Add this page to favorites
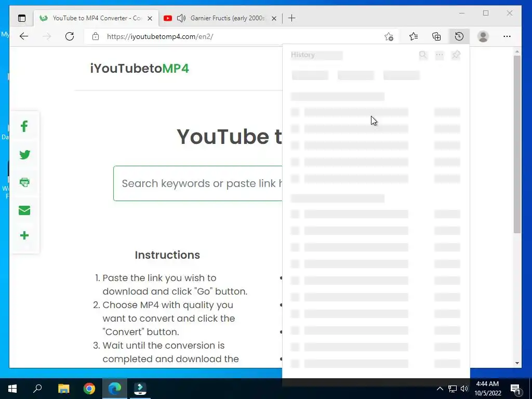532x399 pixels. coord(389,37)
